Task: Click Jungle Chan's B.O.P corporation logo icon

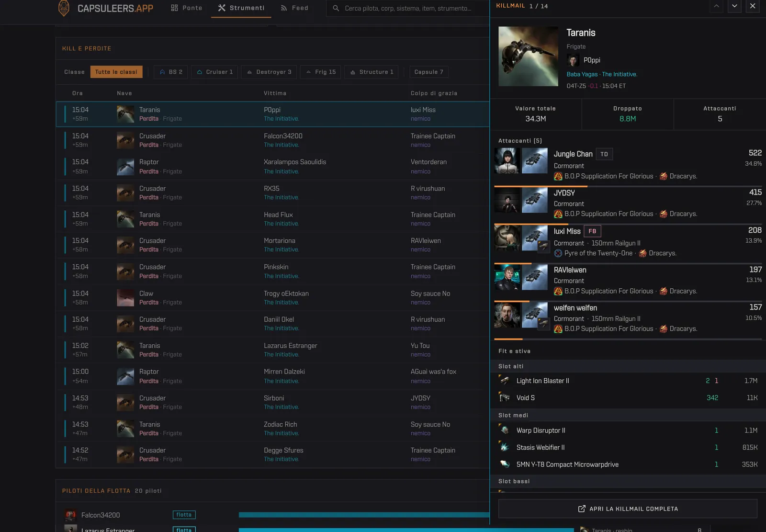Action: 558,176
